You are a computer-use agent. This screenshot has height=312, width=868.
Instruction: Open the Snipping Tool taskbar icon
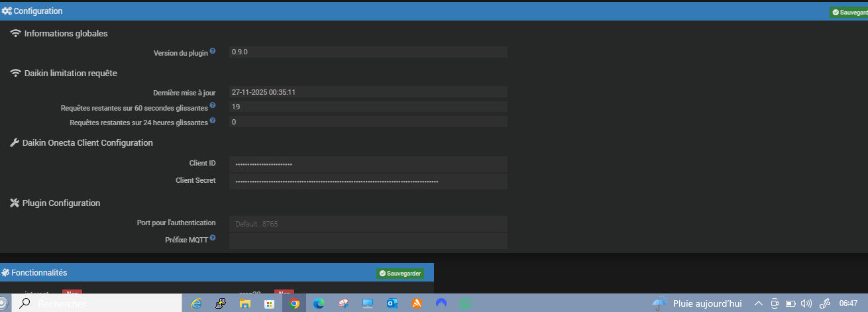pos(343,303)
